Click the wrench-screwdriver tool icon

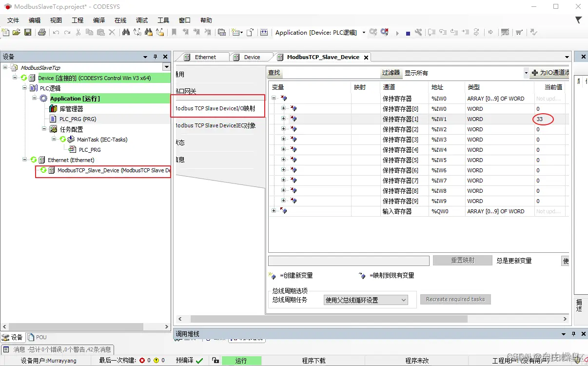coord(418,32)
